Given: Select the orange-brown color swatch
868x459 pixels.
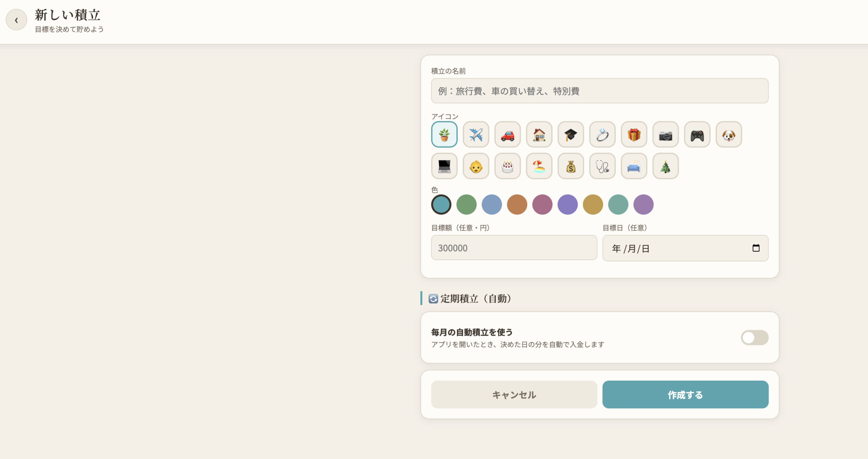Looking at the screenshot, I should (517, 204).
